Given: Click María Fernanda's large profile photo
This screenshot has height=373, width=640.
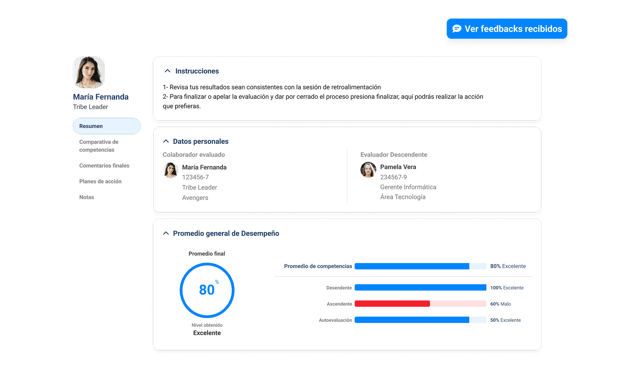Looking at the screenshot, I should (x=89, y=72).
